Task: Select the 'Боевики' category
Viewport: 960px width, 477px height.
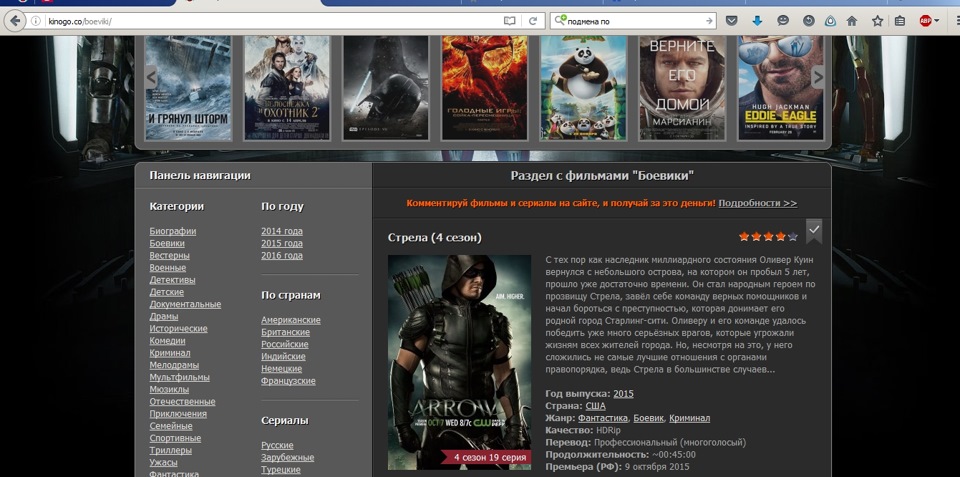Action: [x=167, y=243]
